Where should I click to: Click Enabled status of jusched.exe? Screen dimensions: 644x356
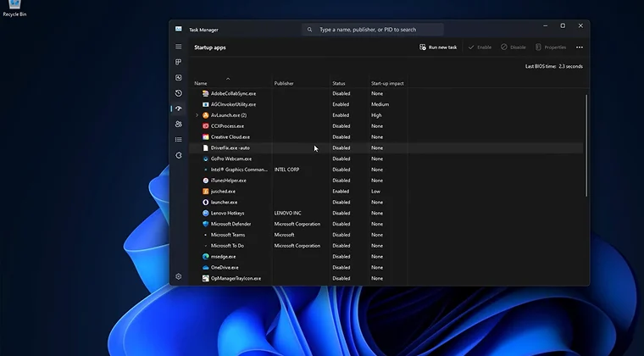click(341, 192)
